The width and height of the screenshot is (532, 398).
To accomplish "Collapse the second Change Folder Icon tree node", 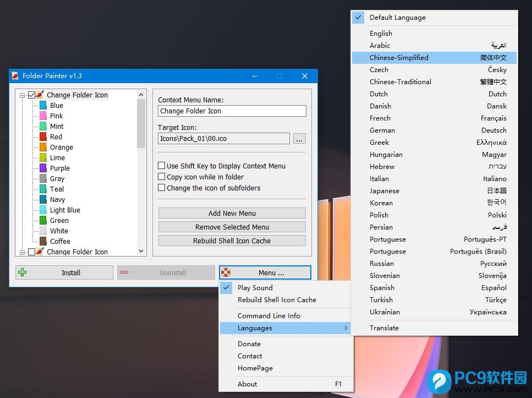I will tap(22, 252).
